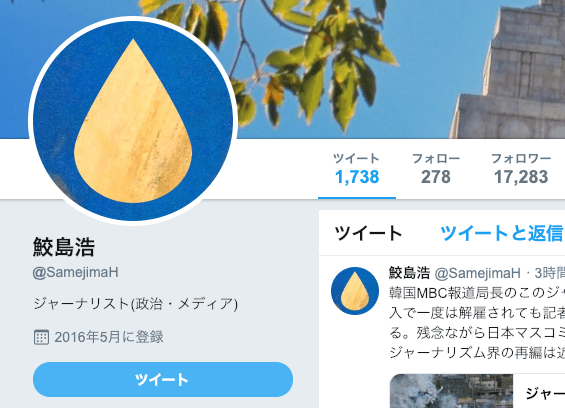This screenshot has width=565, height=408.
Task: Click the calendar icon next to 2016年5月に登録
Action: [x=41, y=337]
